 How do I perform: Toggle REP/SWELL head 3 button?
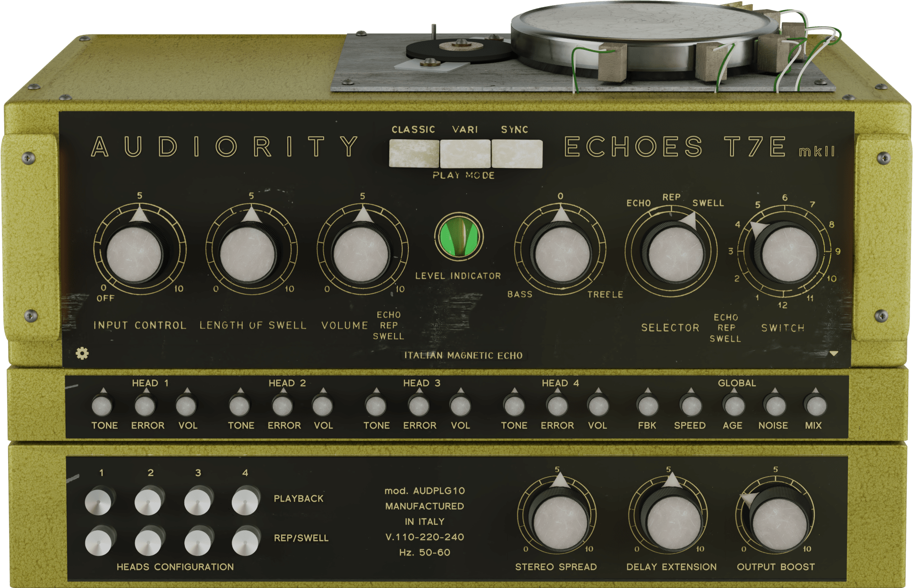click(199, 541)
